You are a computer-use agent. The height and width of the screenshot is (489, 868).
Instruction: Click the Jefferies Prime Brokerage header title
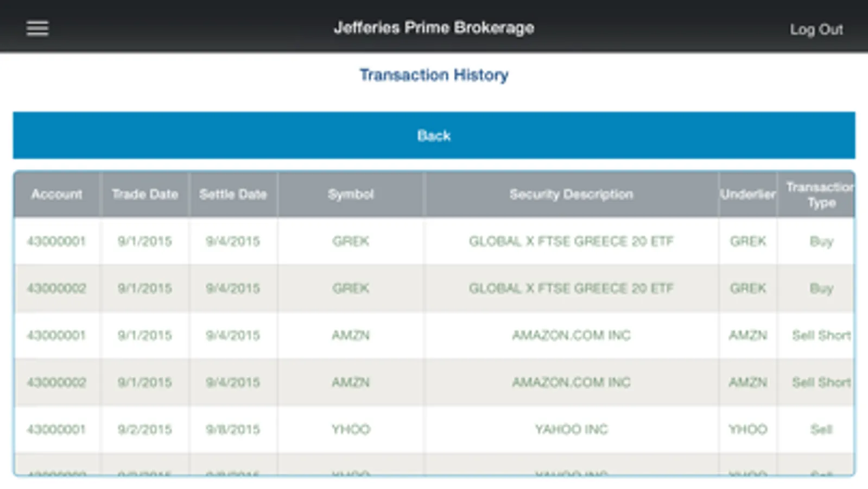[434, 28]
